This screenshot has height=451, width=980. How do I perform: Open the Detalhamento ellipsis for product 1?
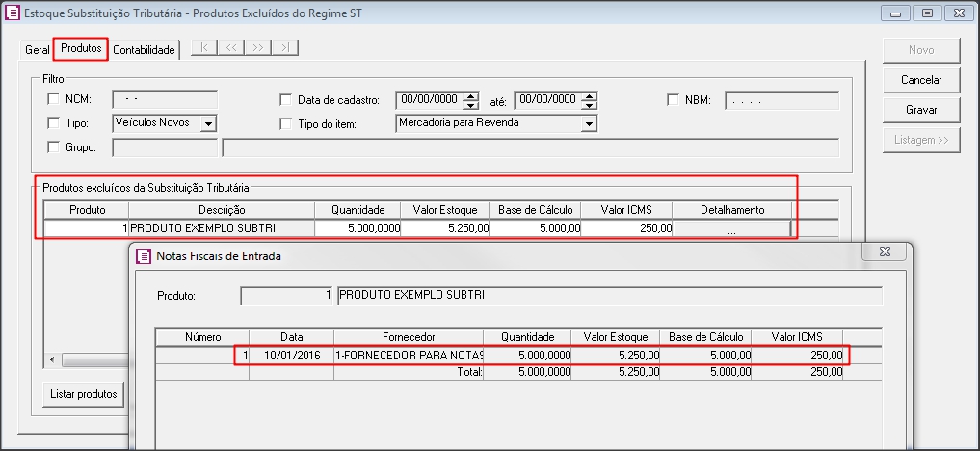pyautogui.click(x=731, y=228)
